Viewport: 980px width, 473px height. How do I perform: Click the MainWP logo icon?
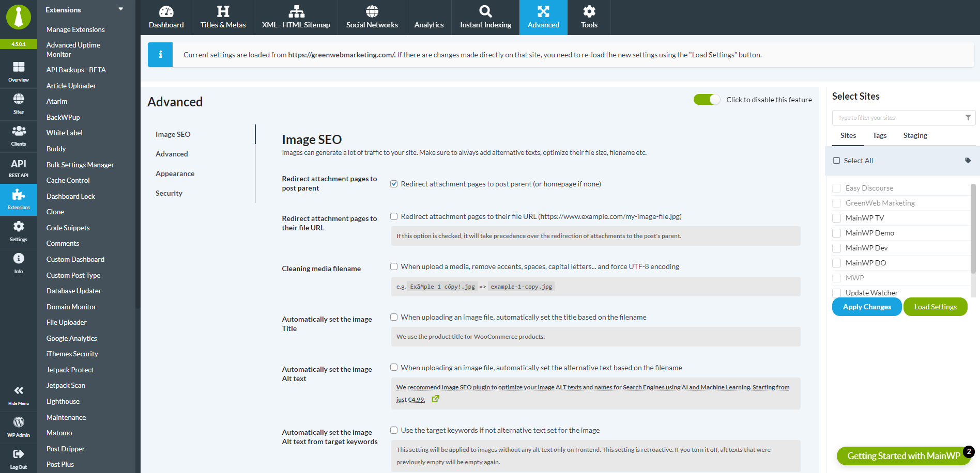coord(19,17)
